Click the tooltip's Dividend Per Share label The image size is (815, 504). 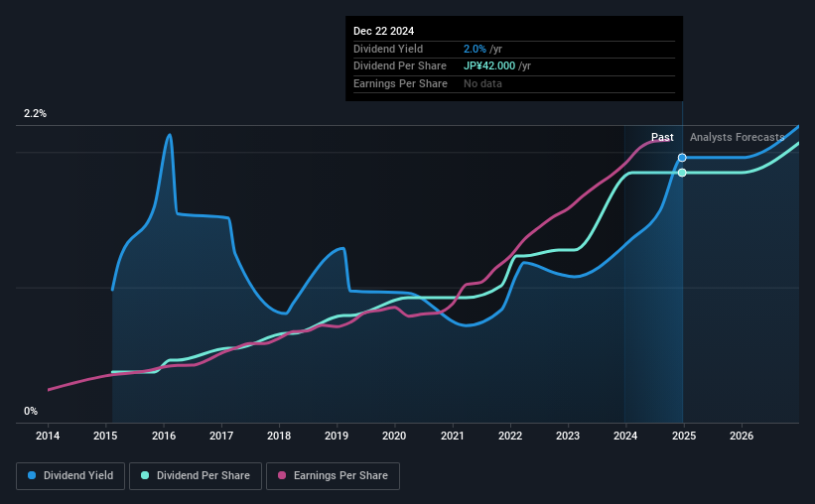[x=400, y=66]
